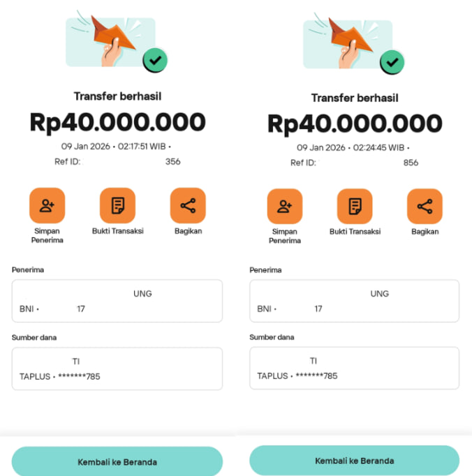This screenshot has width=472, height=476.
Task: Select the Penerima BNI card on left screen
Action: click(117, 301)
